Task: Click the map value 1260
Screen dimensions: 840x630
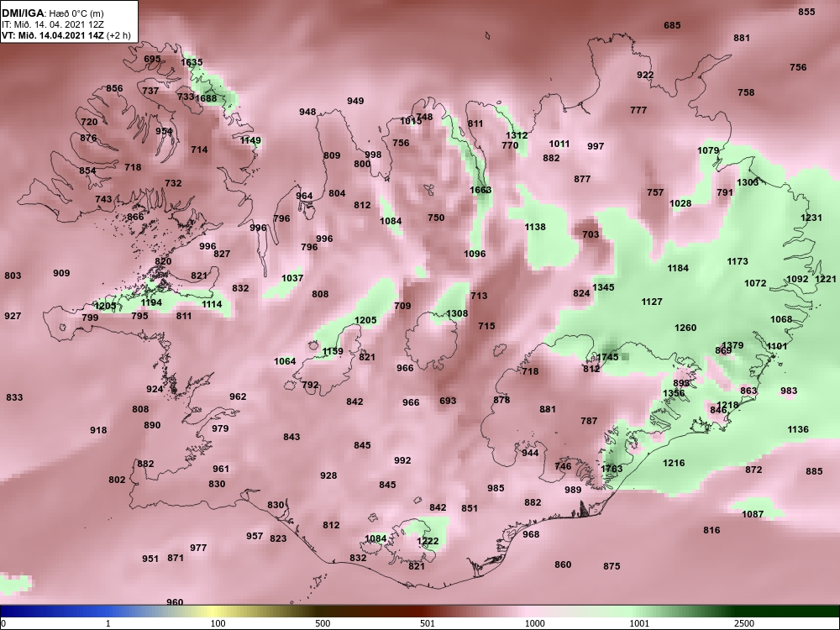Action: click(x=685, y=328)
